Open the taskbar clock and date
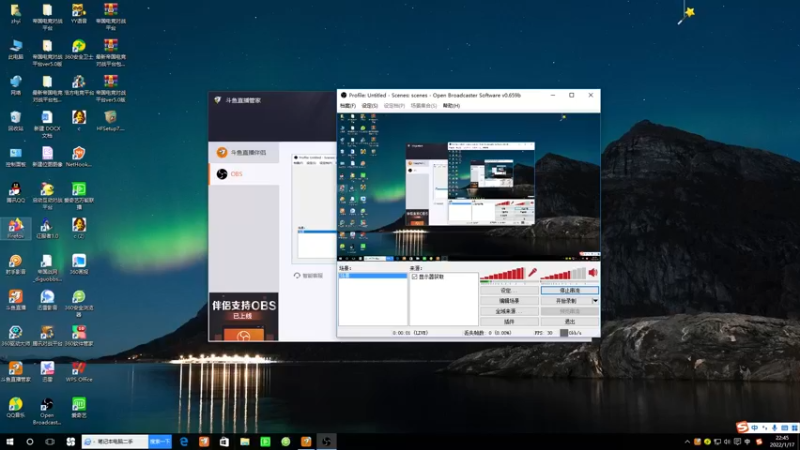Screen dimensions: 800x450 [x=782, y=442]
